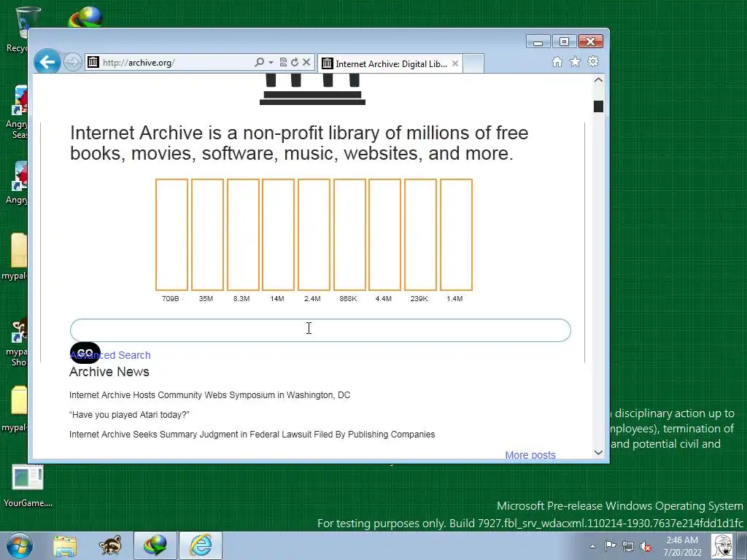The image size is (747, 560).
Task: Click the 868K collection box
Action: tap(349, 235)
